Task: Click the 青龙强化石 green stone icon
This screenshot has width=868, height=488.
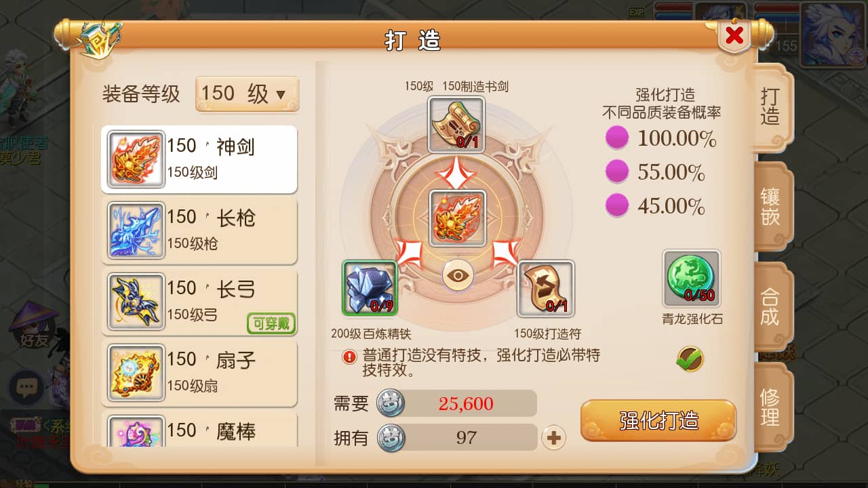Action: (x=692, y=279)
